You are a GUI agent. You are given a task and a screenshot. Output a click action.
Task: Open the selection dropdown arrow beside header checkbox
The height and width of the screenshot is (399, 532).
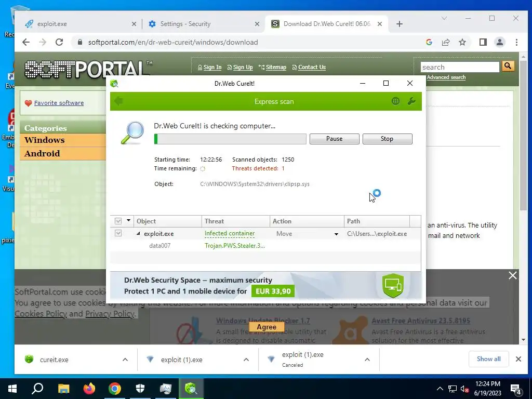coord(129,220)
